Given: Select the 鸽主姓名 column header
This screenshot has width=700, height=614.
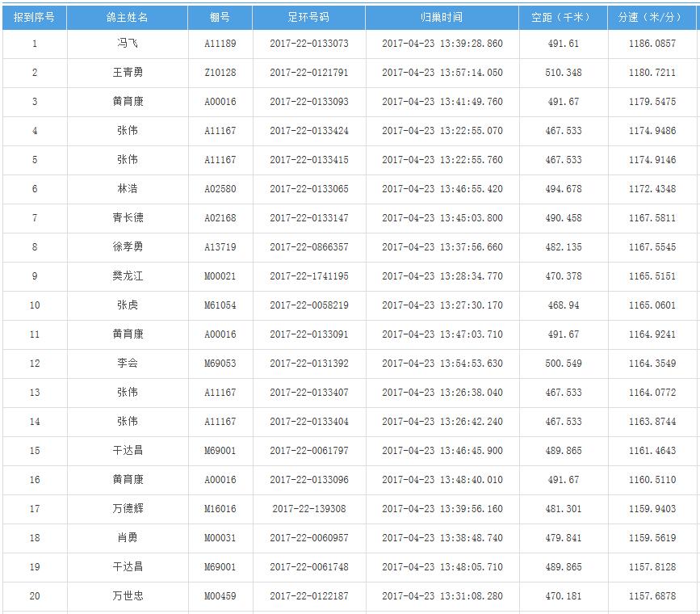Looking at the screenshot, I should pyautogui.click(x=127, y=17).
